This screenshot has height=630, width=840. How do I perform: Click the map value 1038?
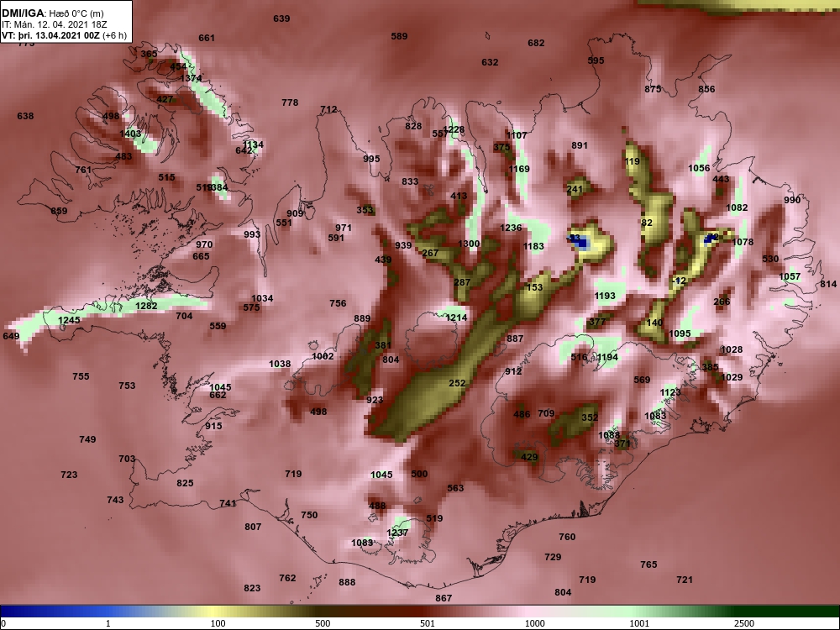click(280, 365)
